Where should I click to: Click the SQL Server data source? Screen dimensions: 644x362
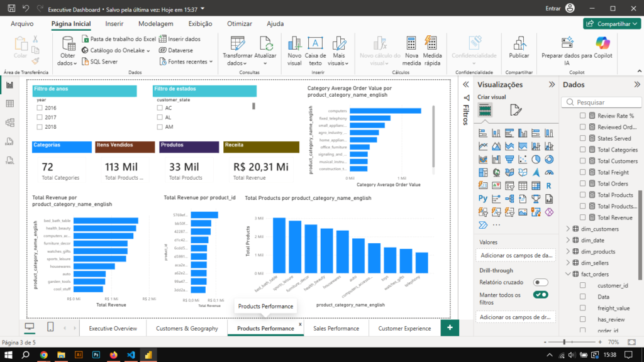pyautogui.click(x=99, y=62)
